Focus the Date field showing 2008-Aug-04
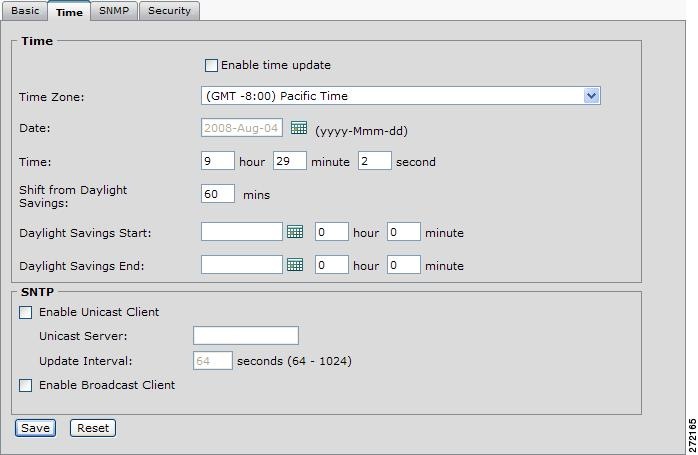The width and height of the screenshot is (698, 455). 242,127
